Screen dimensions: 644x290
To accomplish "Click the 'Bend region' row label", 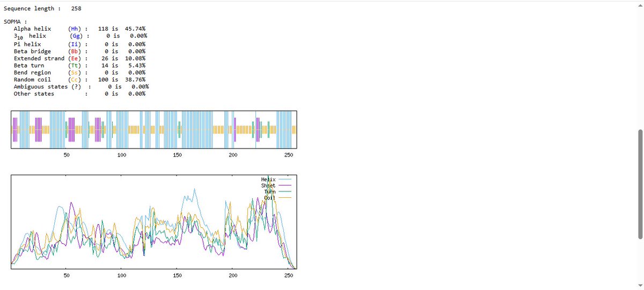I will pyautogui.click(x=32, y=72).
